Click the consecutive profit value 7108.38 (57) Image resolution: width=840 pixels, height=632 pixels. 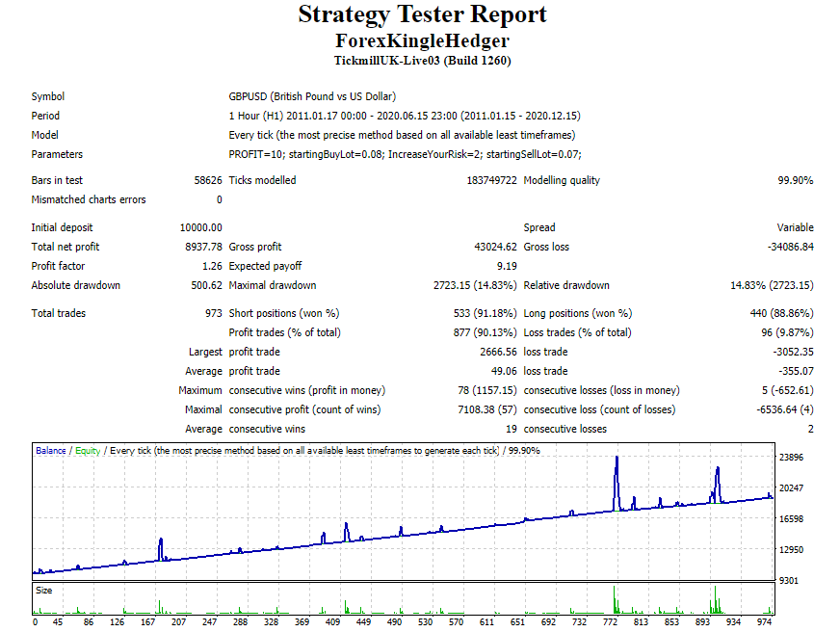click(x=487, y=409)
